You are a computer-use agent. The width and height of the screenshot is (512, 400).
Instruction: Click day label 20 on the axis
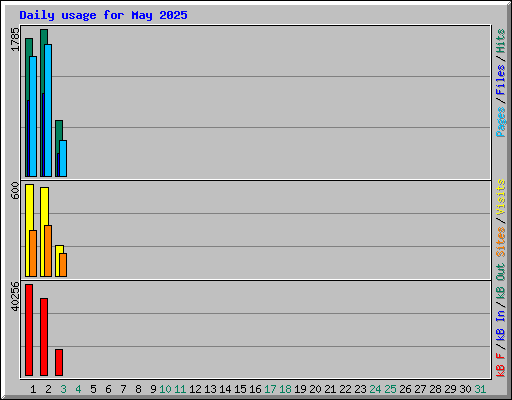(x=315, y=389)
